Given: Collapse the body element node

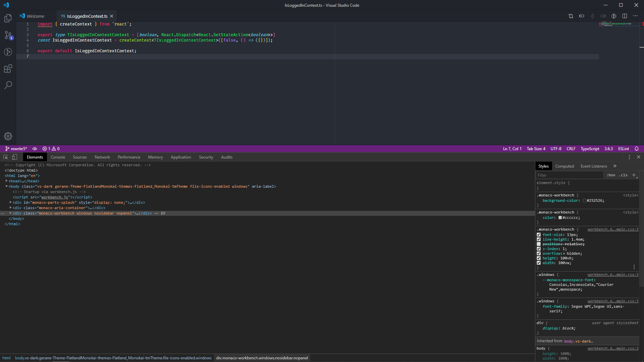Looking at the screenshot, I should (x=6, y=186).
